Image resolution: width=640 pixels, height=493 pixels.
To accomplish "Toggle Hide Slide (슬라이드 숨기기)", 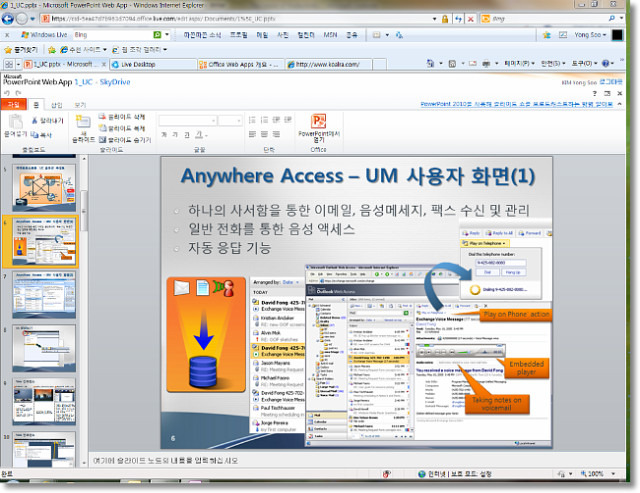I will [x=125, y=140].
